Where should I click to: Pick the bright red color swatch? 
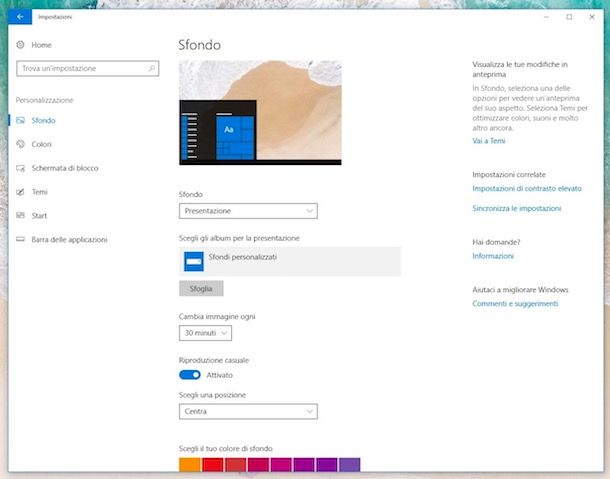pyautogui.click(x=213, y=465)
